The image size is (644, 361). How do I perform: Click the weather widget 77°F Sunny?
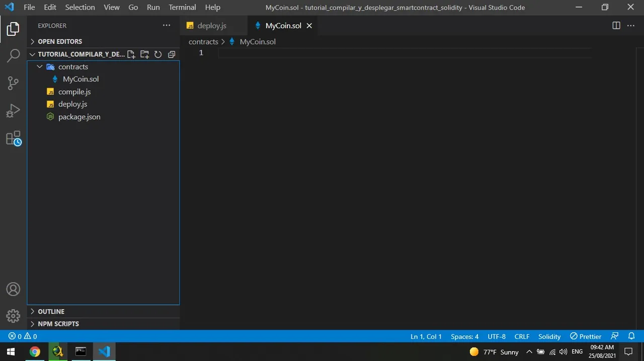click(494, 352)
